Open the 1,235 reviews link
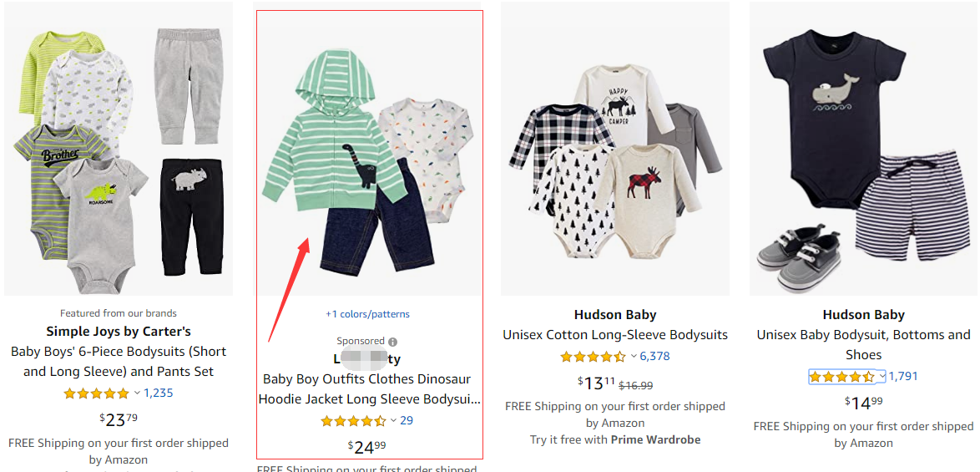The image size is (980, 472). (159, 393)
